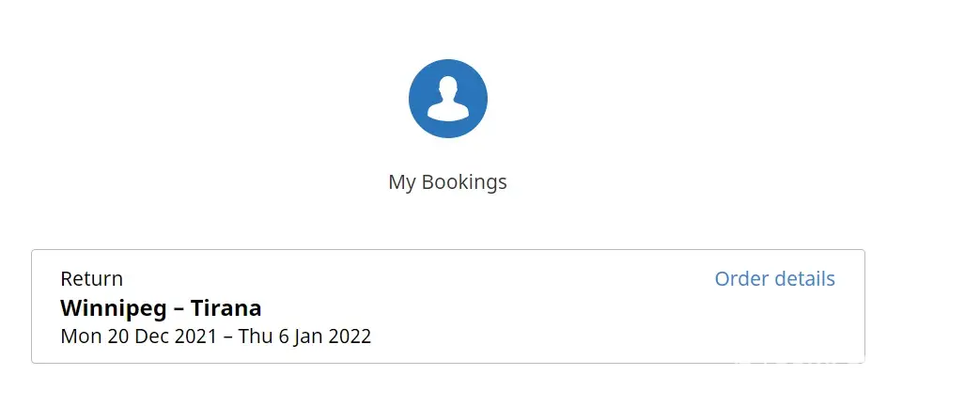Image resolution: width=980 pixels, height=407 pixels.
Task: Click the word "My" under the avatar
Action: coord(401,182)
